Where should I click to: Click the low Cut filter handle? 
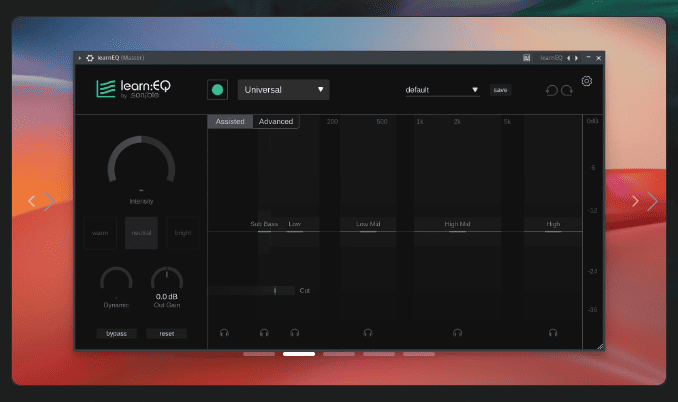point(275,290)
